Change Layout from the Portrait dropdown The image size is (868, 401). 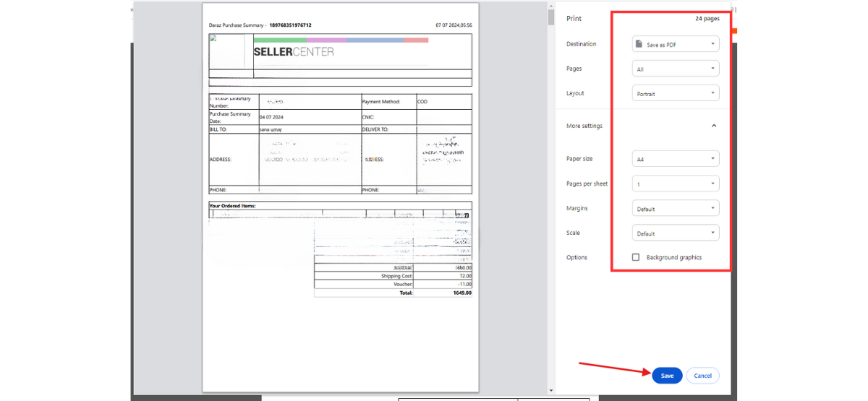675,94
